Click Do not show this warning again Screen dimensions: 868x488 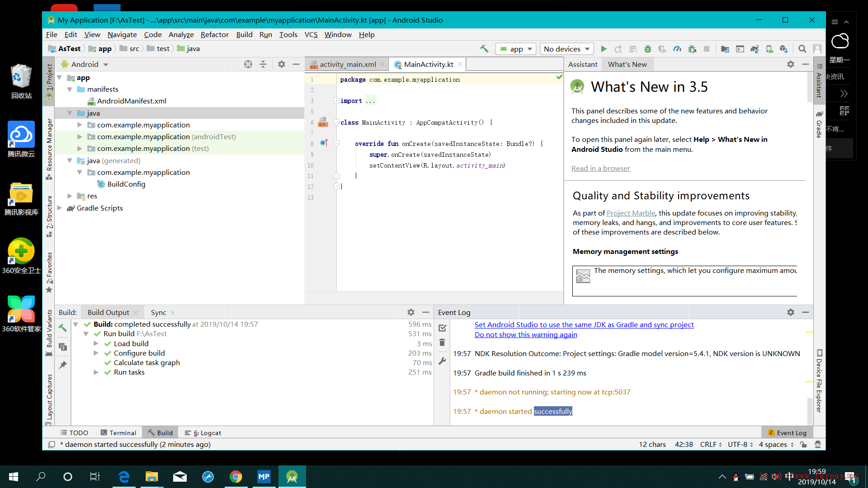(525, 334)
